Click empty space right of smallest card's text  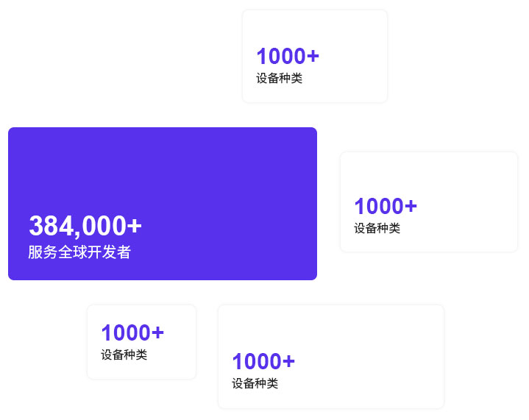click(x=180, y=344)
